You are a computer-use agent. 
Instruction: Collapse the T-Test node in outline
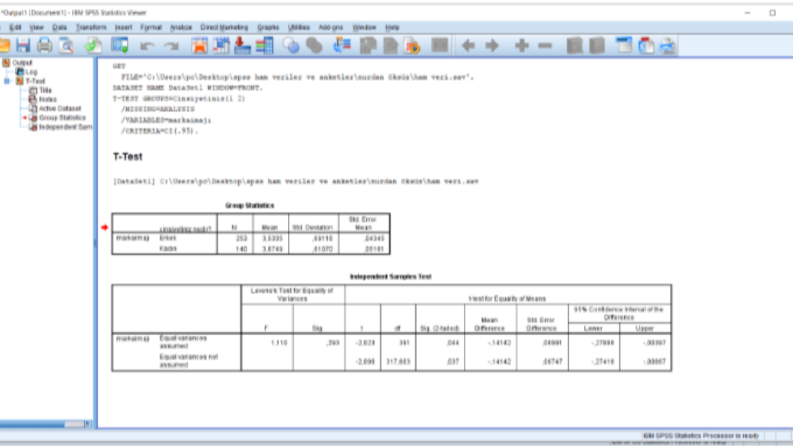[x=7, y=81]
